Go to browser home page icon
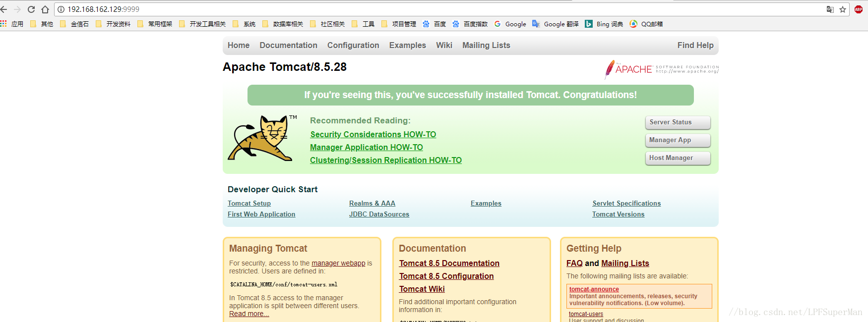The width and height of the screenshot is (868, 322). pos(45,9)
